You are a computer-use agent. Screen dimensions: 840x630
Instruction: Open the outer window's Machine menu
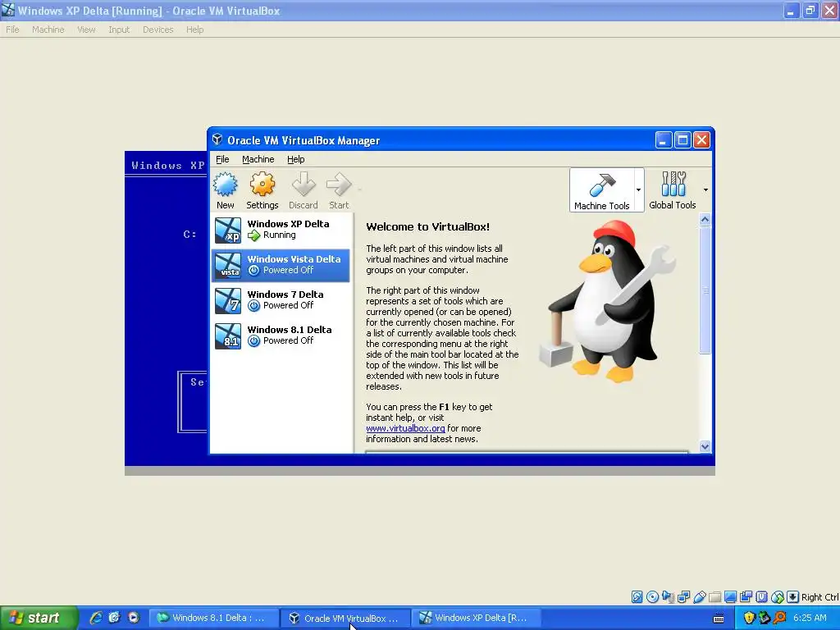click(x=48, y=30)
